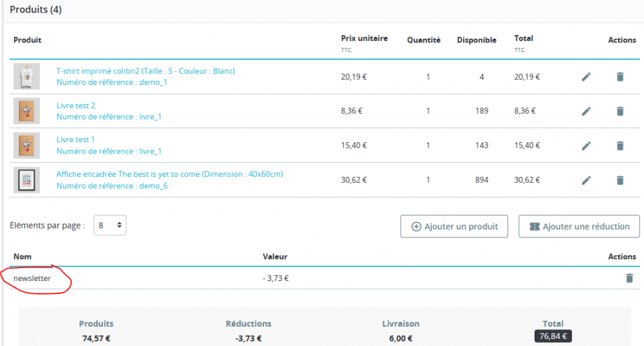The image size is (644, 346).
Task: Delete the newsletter discount
Action: point(629,278)
